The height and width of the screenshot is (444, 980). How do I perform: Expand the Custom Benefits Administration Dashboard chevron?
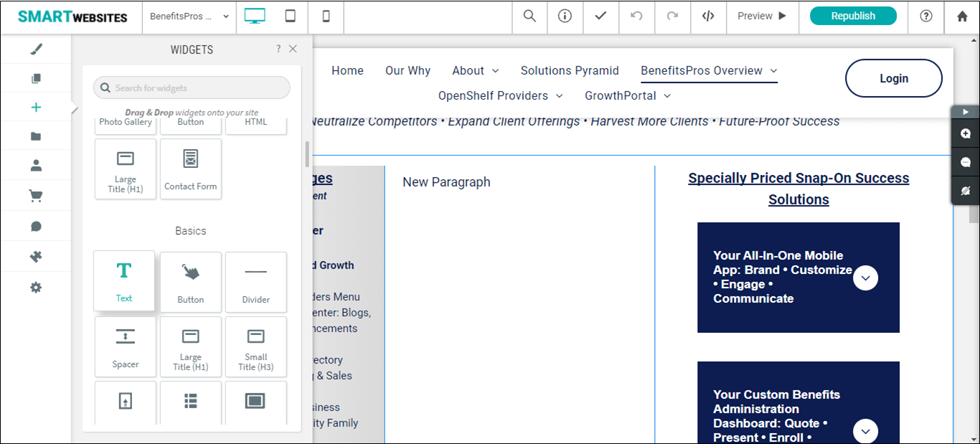pos(866,431)
